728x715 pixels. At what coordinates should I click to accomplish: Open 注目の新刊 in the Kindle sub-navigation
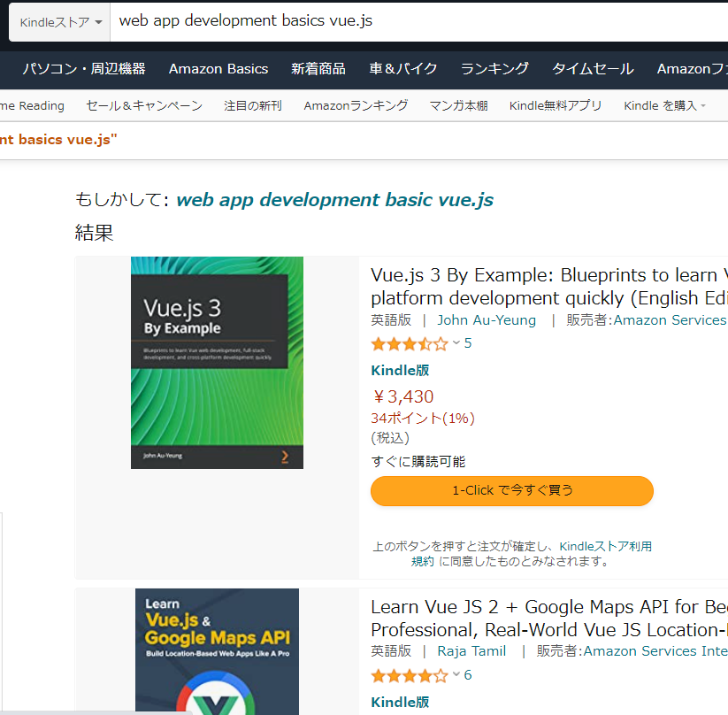coord(253,106)
